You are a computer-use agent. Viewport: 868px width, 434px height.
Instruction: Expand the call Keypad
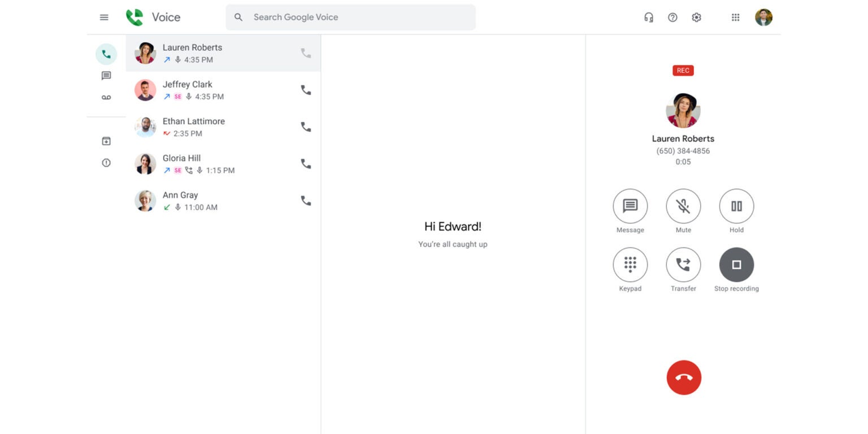coord(630,264)
